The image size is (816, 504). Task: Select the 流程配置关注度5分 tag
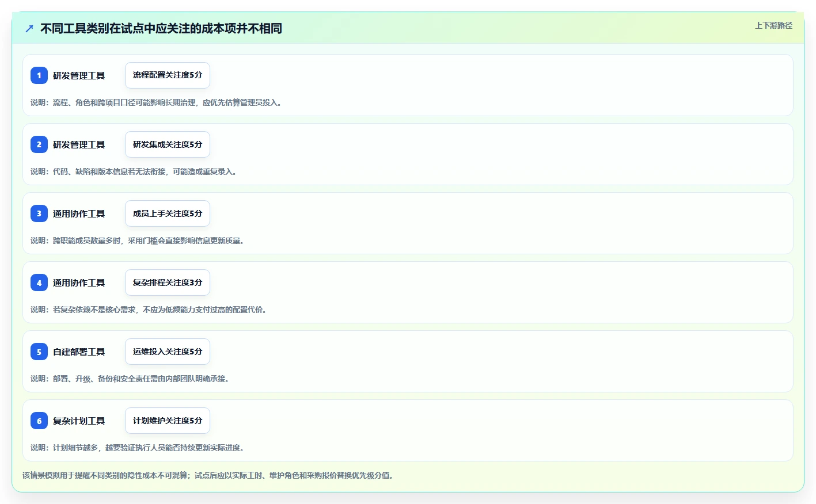(x=168, y=75)
